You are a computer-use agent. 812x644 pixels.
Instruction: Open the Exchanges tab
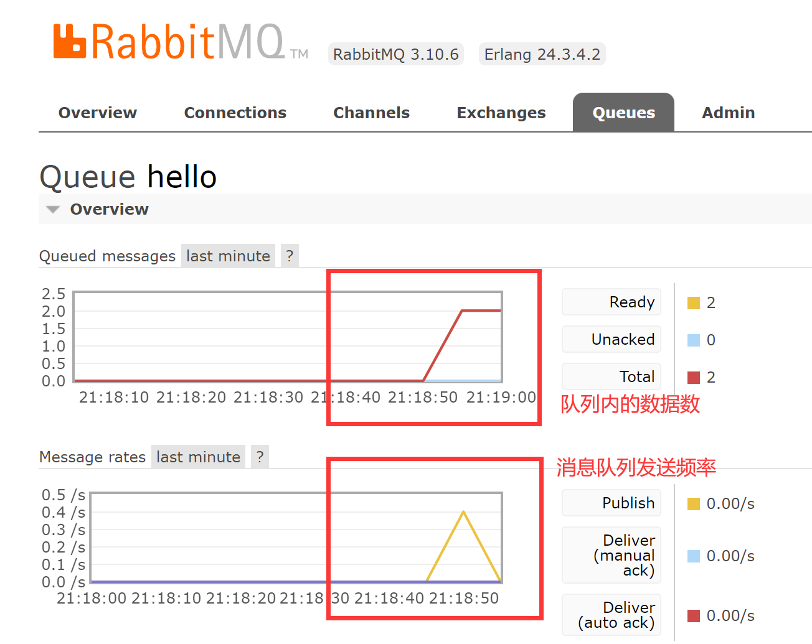[501, 113]
